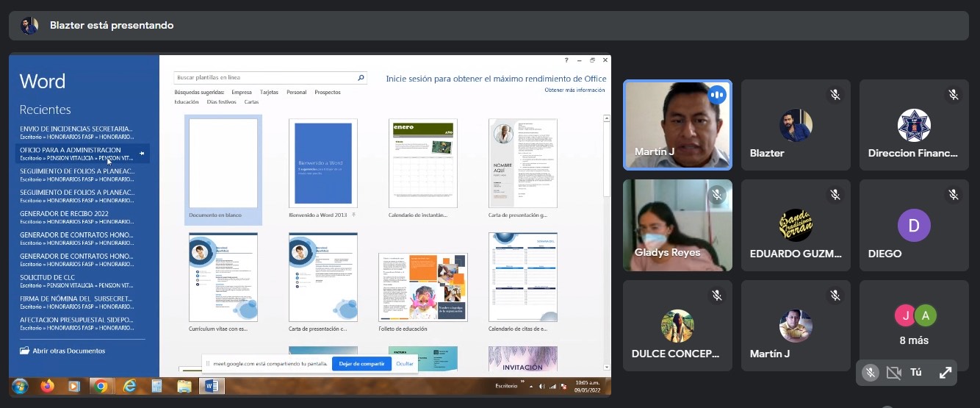Image resolution: width=980 pixels, height=408 pixels.
Task: Click the Windows Start orb button
Action: pyautogui.click(x=20, y=386)
